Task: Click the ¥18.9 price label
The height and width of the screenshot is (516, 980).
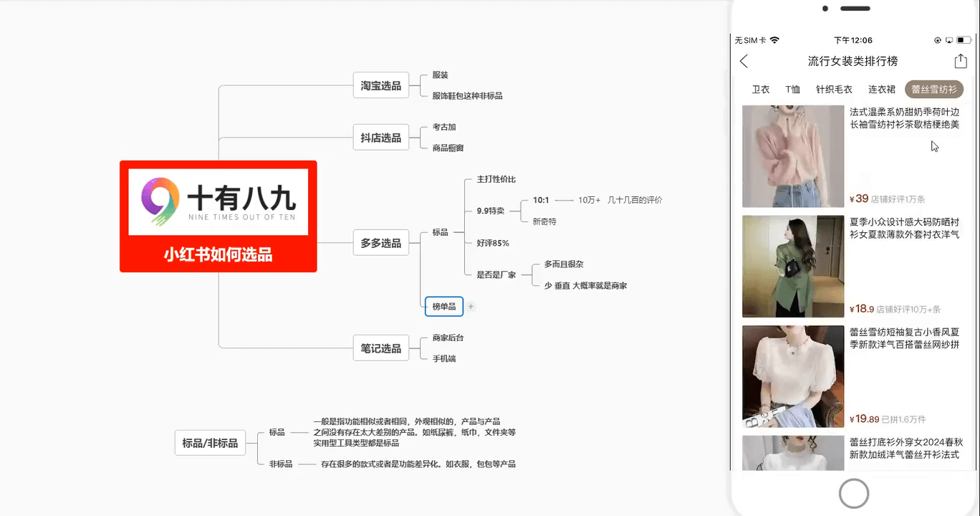Action: coord(862,309)
